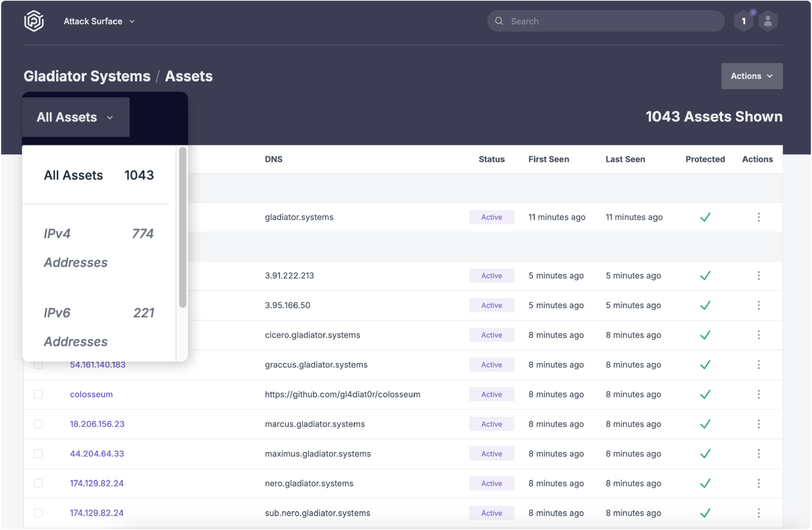Tick the checkbox for 44.204.64.33
812x530 pixels.
[x=38, y=453]
